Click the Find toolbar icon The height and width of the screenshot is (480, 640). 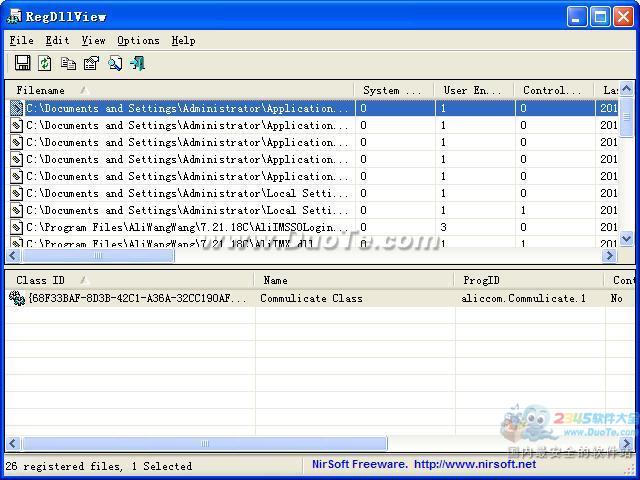115,63
